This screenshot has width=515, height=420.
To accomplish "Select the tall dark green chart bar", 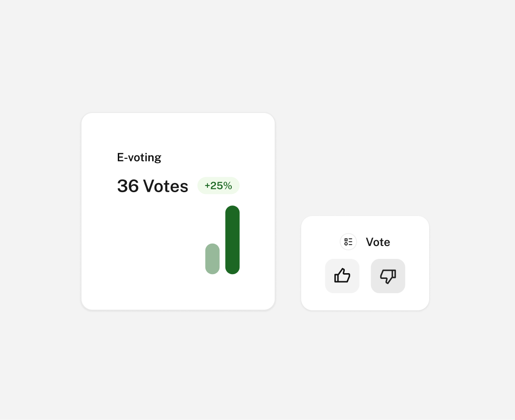I will pos(232,240).
